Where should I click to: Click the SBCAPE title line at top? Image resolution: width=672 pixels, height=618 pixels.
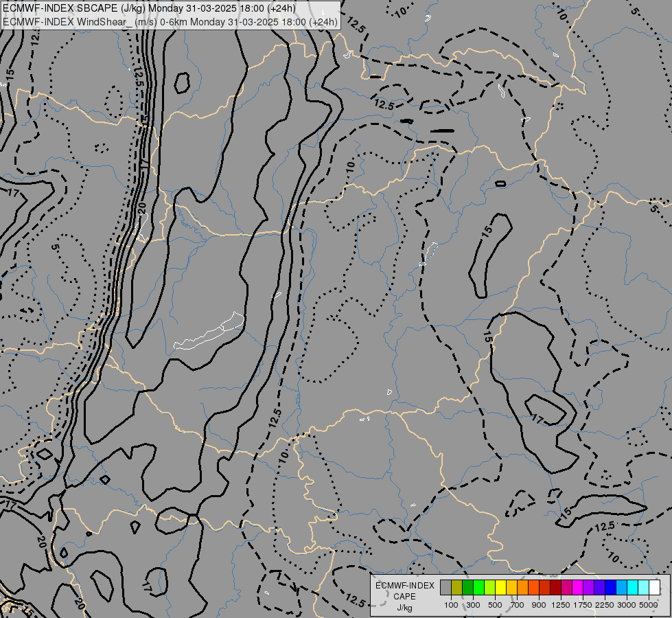149,8
